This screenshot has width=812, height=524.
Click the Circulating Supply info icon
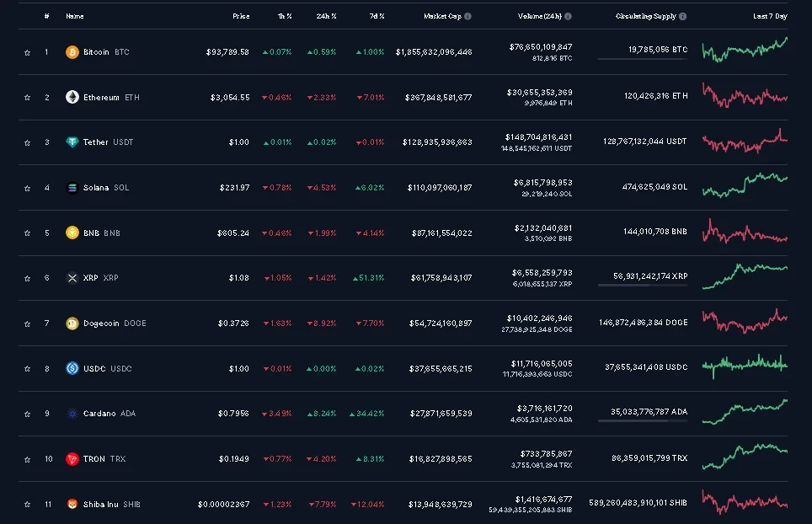tap(682, 16)
